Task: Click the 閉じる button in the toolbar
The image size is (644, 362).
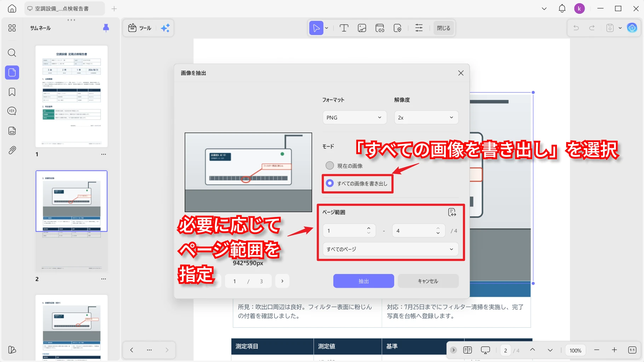Action: coord(444,28)
